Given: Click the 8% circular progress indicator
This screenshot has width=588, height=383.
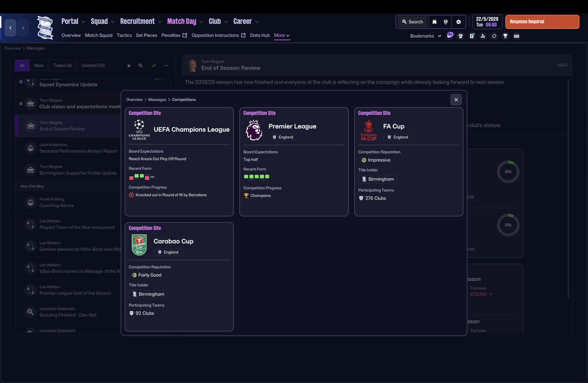Looking at the screenshot, I should [508, 225].
